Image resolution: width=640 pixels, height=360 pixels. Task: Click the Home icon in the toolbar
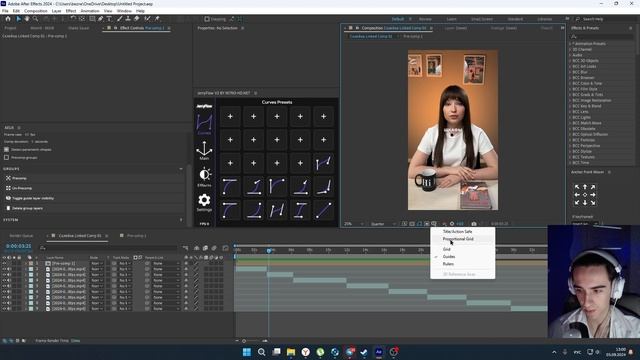point(8,19)
